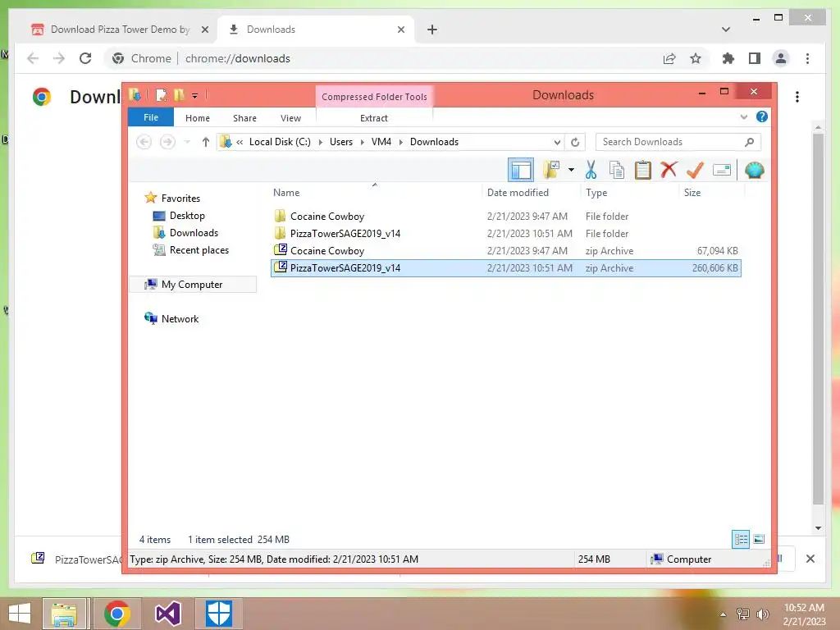This screenshot has height=630, width=840.
Task: Click Users breadcrumb in address bar
Action: click(x=341, y=142)
